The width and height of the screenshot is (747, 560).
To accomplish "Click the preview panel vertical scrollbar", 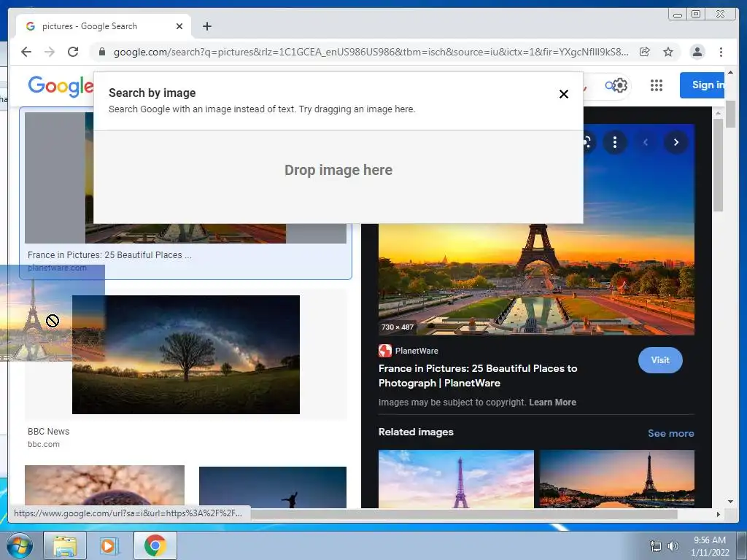I will tap(718, 164).
